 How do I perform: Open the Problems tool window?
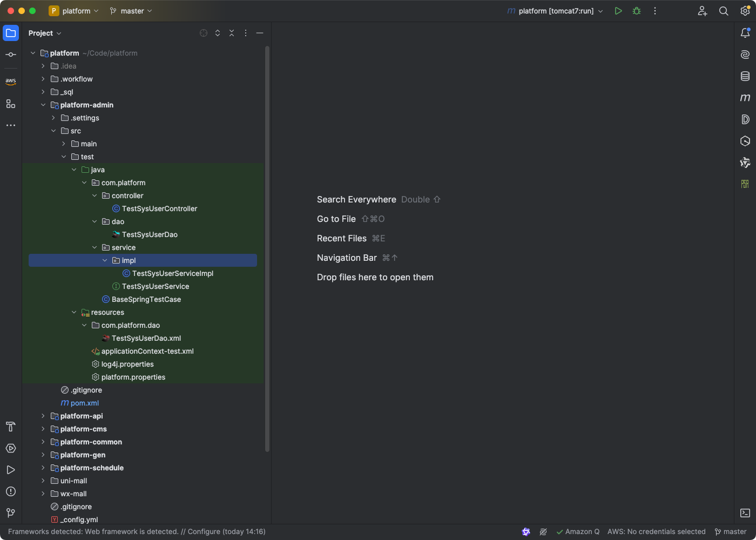[11, 491]
